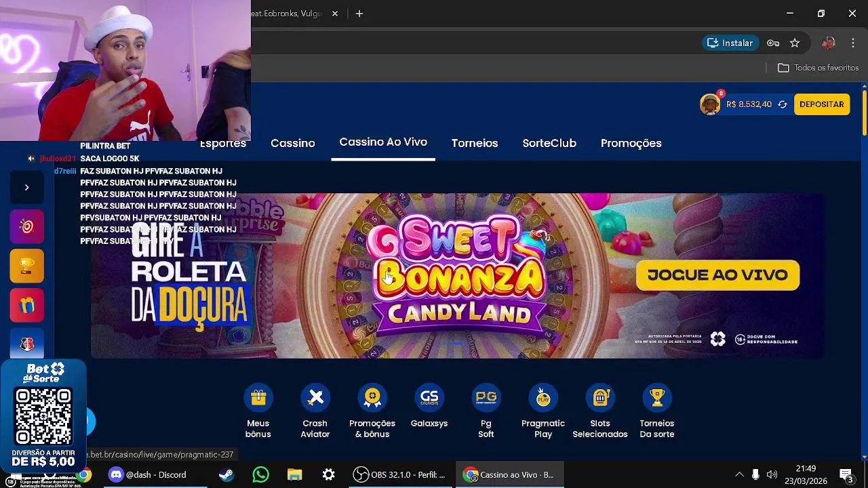Click the team crest icon in sidebar
Screen dimensions: 868x488
(x=27, y=344)
